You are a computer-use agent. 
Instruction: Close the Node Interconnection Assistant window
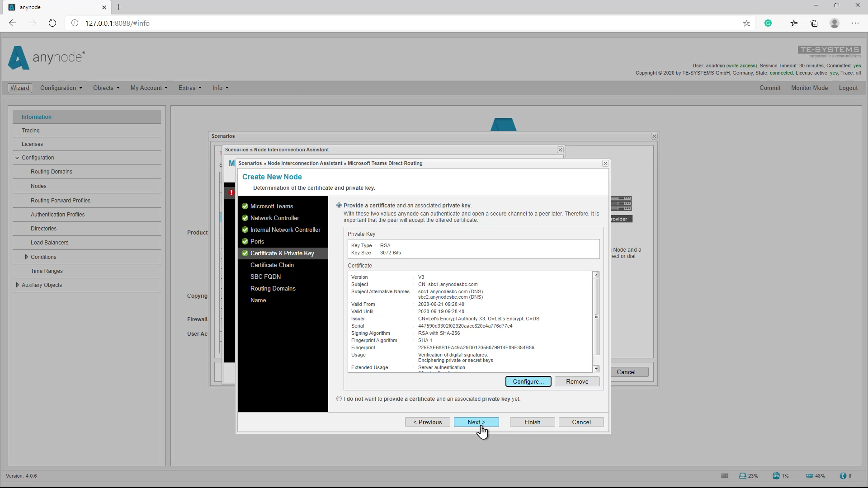click(560, 150)
